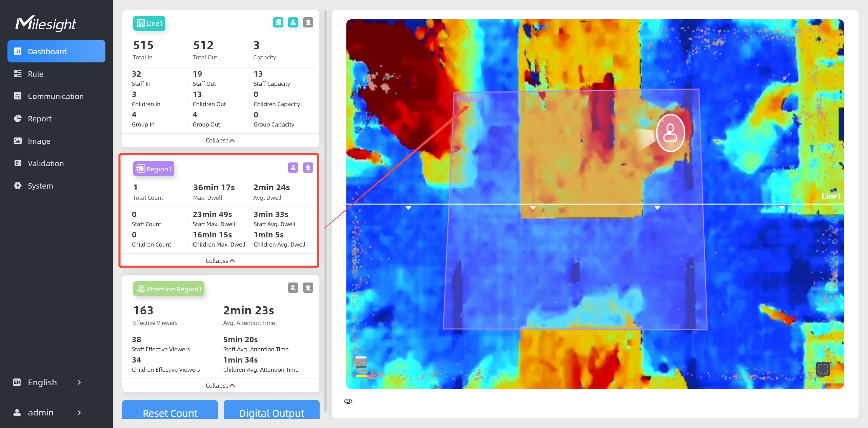Collapse the Region1 statistics card
The width and height of the screenshot is (868, 428).
point(220,260)
